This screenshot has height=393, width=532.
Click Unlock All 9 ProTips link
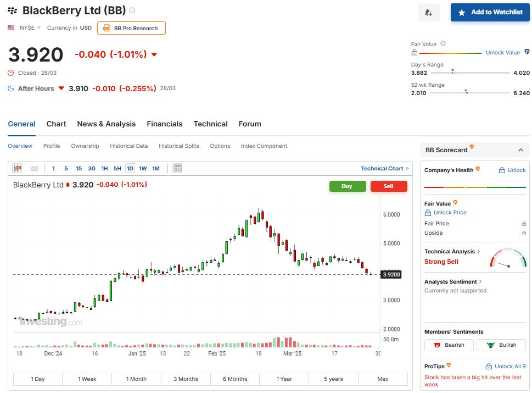tap(506, 366)
